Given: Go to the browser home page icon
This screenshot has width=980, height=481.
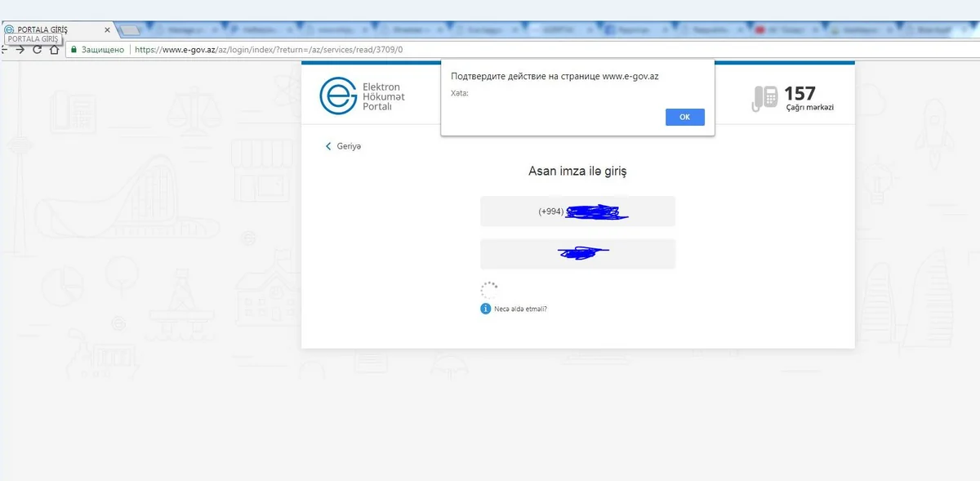Looking at the screenshot, I should (x=54, y=50).
